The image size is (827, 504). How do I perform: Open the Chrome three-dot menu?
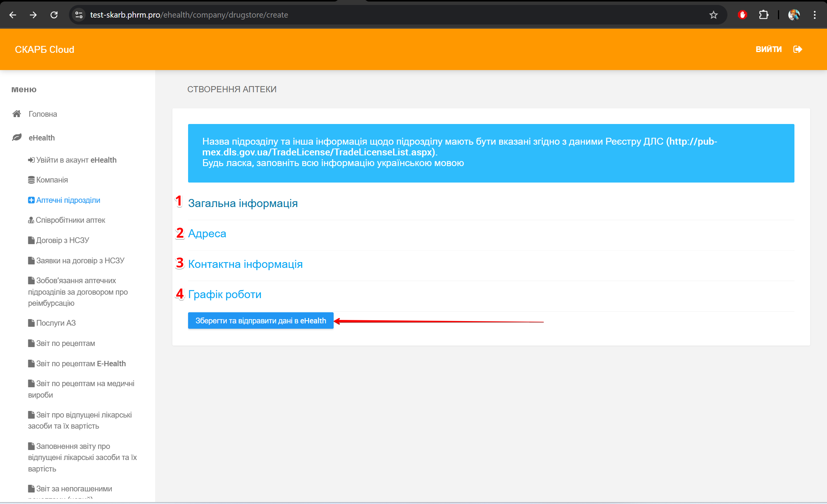tap(815, 15)
